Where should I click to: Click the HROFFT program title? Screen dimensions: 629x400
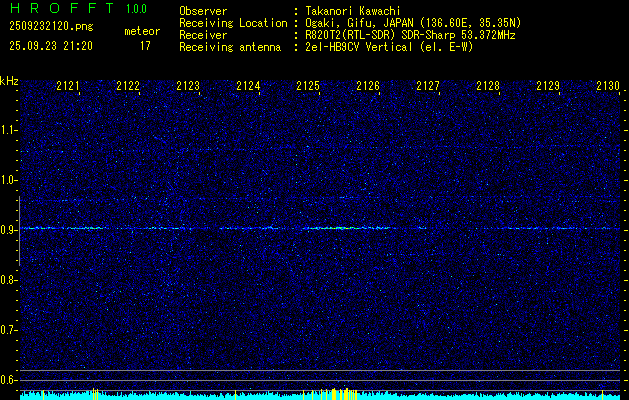63,8
